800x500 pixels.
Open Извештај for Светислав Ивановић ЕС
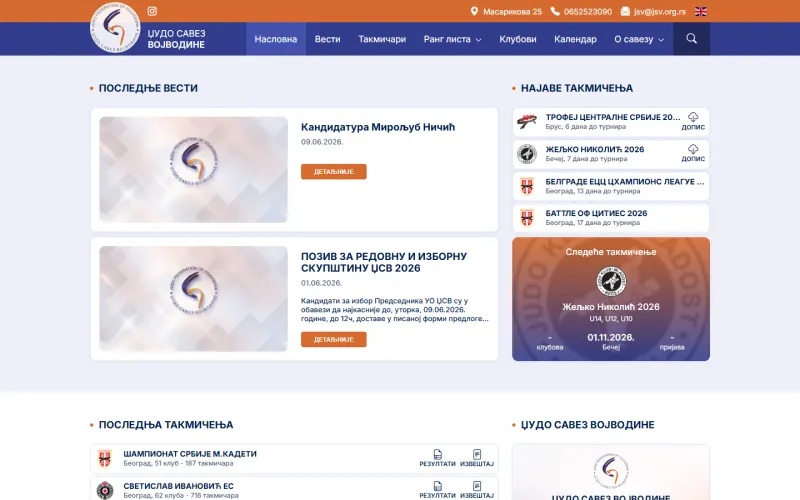point(477,490)
